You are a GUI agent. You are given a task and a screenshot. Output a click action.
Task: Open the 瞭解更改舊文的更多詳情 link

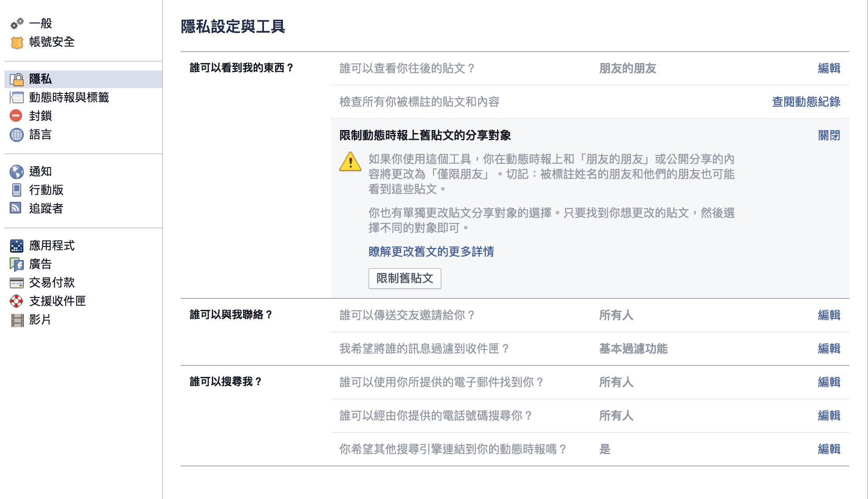431,252
